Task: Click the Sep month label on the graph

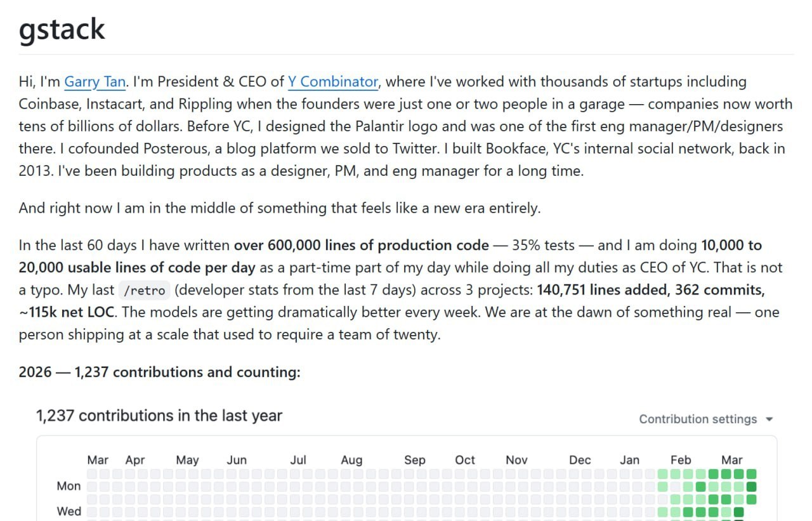Action: pos(415,460)
